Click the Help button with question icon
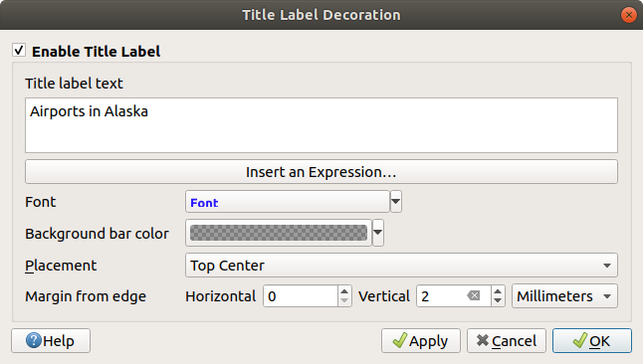Viewport: 643px width, 364px height. pos(51,341)
